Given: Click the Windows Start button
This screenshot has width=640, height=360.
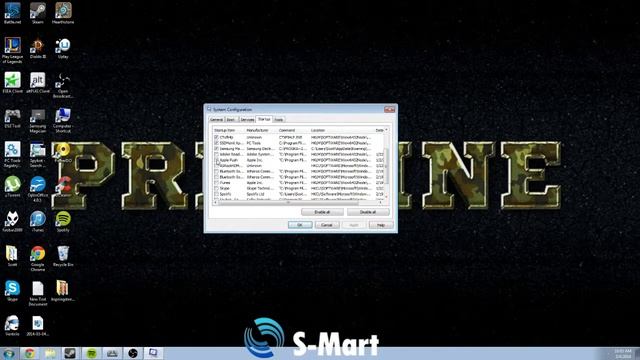Looking at the screenshot, I should coord(9,353).
